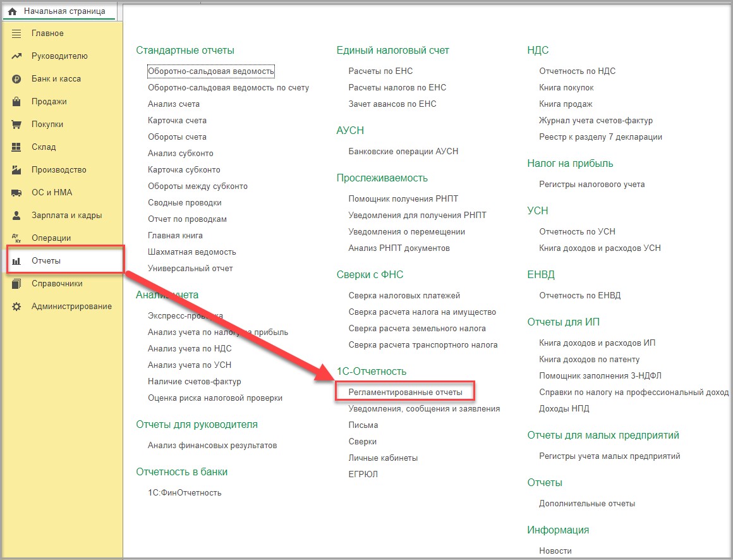Click the gear icon for Администрирование
The height and width of the screenshot is (560, 733).
tap(16, 306)
